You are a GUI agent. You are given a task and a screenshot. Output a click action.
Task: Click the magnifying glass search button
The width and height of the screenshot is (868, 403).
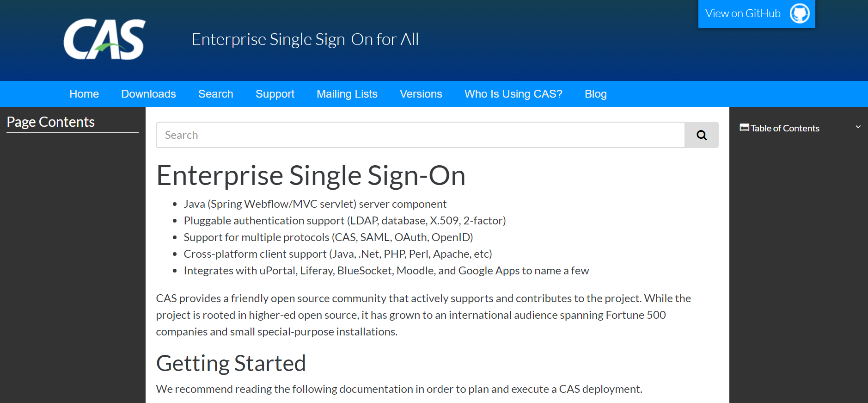[702, 135]
